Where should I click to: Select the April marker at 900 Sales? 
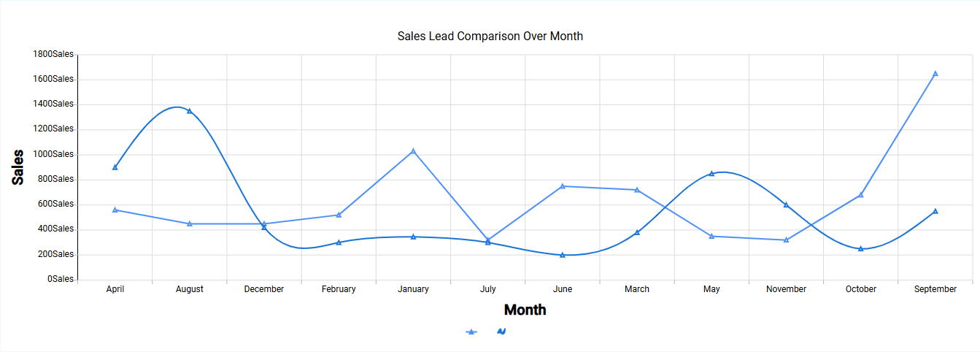pos(115,167)
